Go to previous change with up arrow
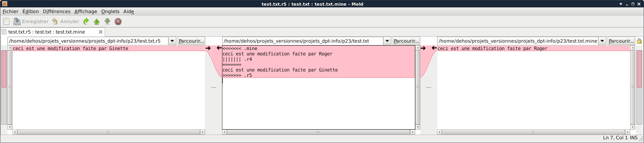644x143 pixels. point(97,21)
